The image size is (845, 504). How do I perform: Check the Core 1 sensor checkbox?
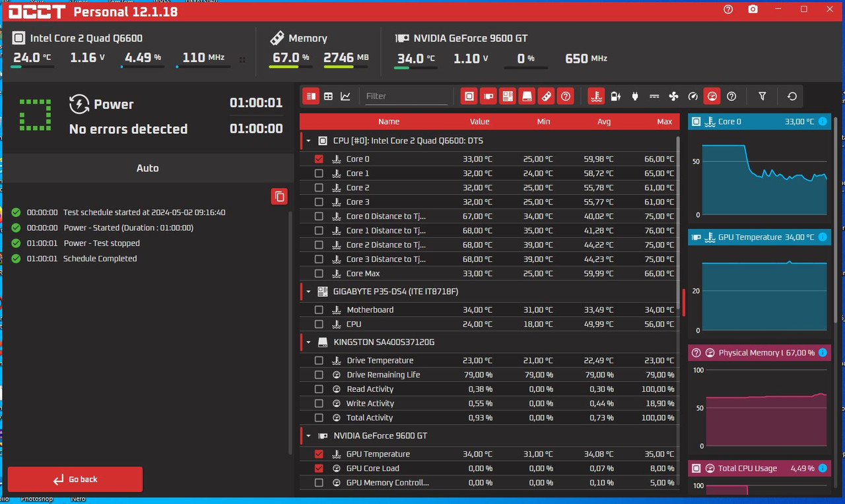(x=319, y=173)
